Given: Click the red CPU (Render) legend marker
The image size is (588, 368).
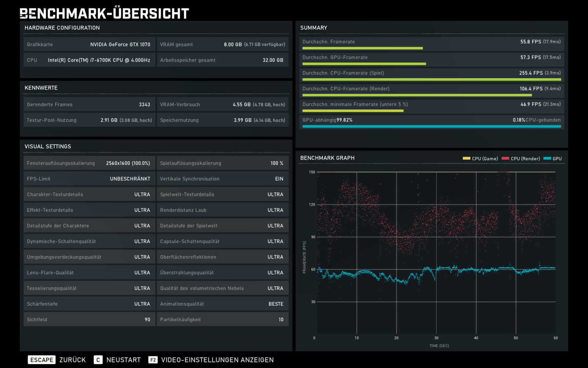Looking at the screenshot, I should [505, 159].
